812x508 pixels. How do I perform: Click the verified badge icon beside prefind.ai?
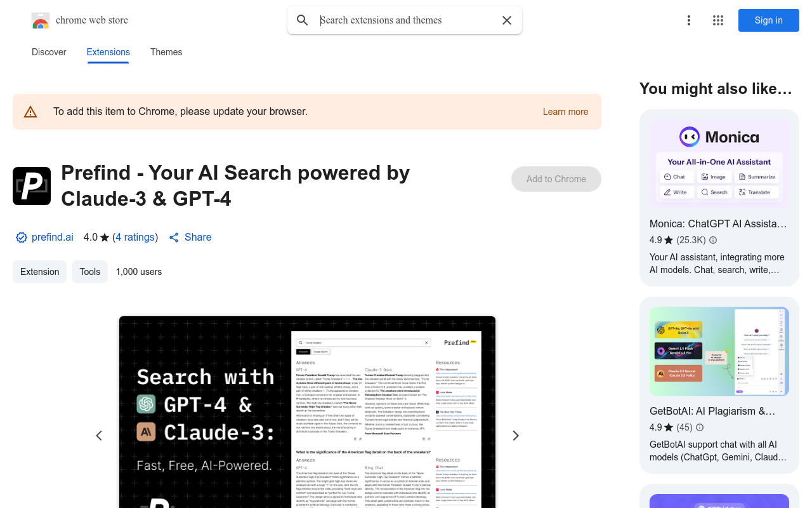pyautogui.click(x=22, y=237)
